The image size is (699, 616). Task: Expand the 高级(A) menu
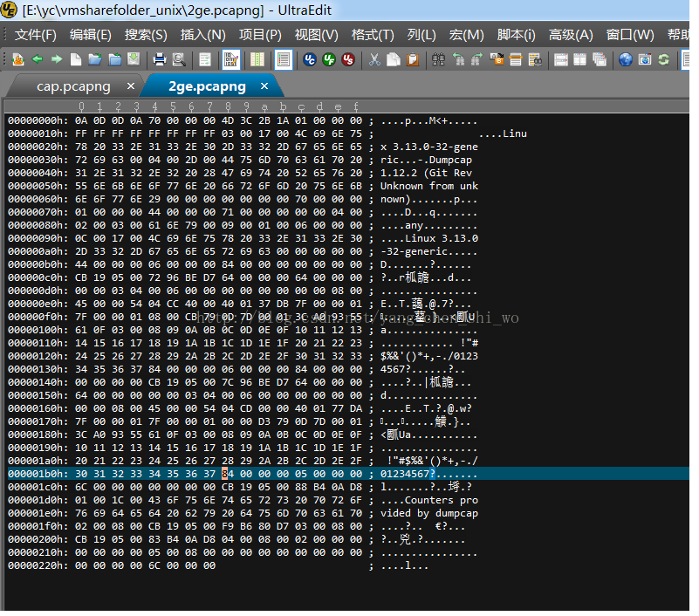click(x=571, y=34)
